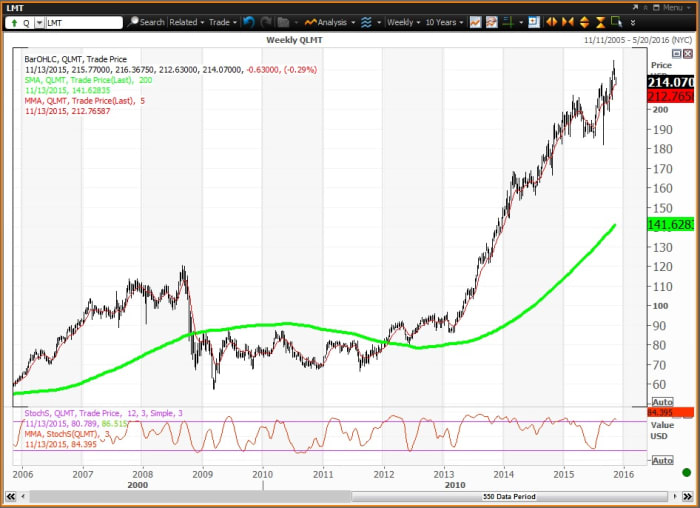The image size is (700, 508).
Task: Jump to end with right double-arrow button
Action: point(688,496)
